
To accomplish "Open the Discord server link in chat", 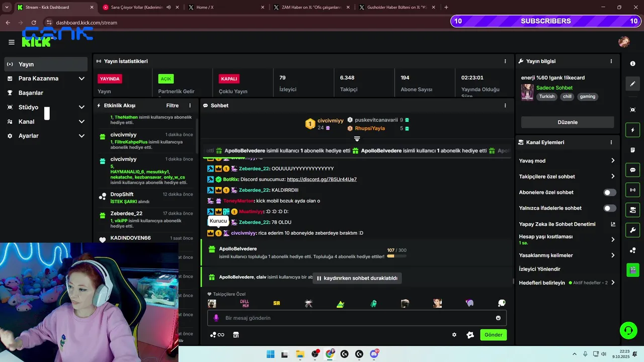I will [x=321, y=179].
